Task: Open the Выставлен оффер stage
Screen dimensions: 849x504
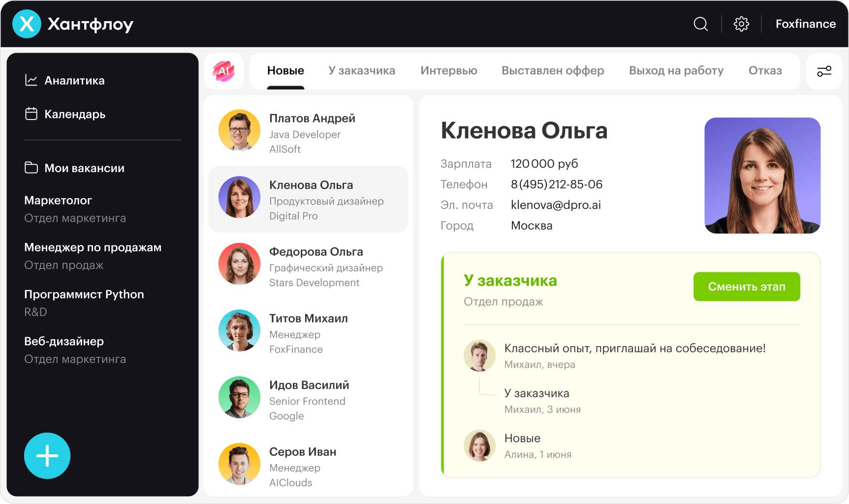Action: click(x=553, y=70)
